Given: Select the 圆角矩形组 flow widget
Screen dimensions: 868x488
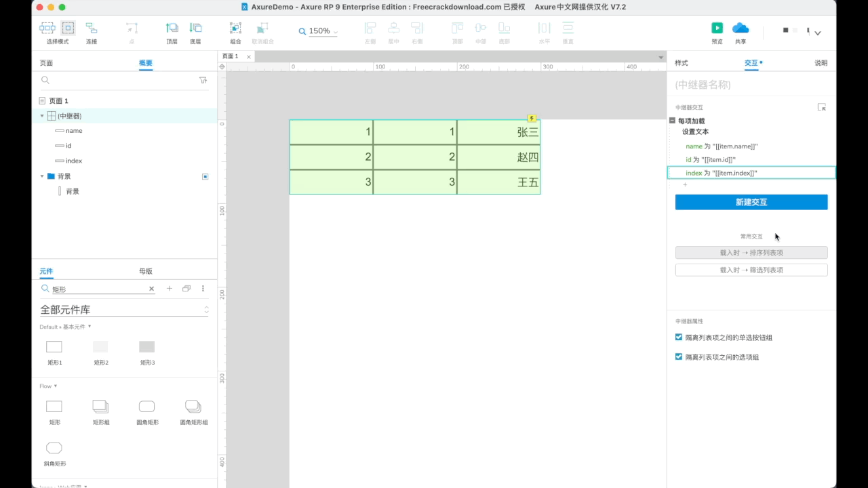Looking at the screenshot, I should pos(193,407).
